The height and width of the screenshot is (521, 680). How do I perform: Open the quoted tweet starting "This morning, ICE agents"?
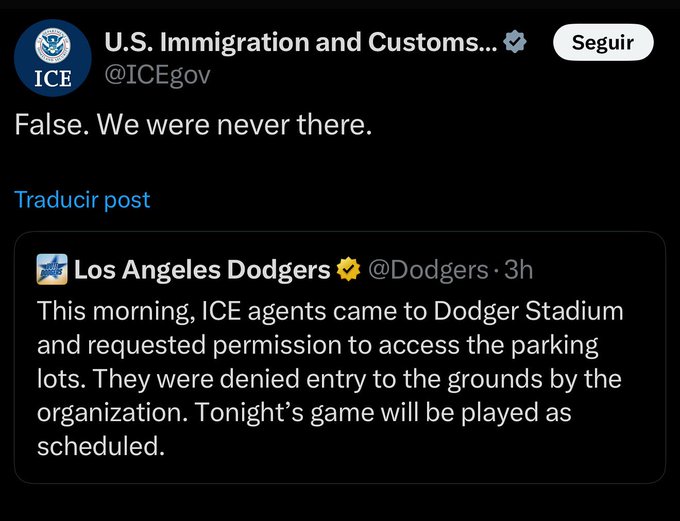click(x=340, y=357)
